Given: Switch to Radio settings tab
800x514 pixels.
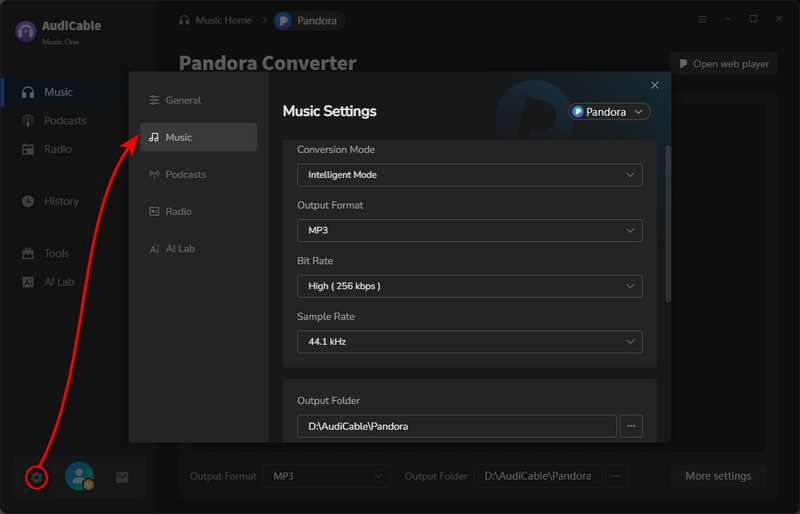Looking at the screenshot, I should point(198,212).
